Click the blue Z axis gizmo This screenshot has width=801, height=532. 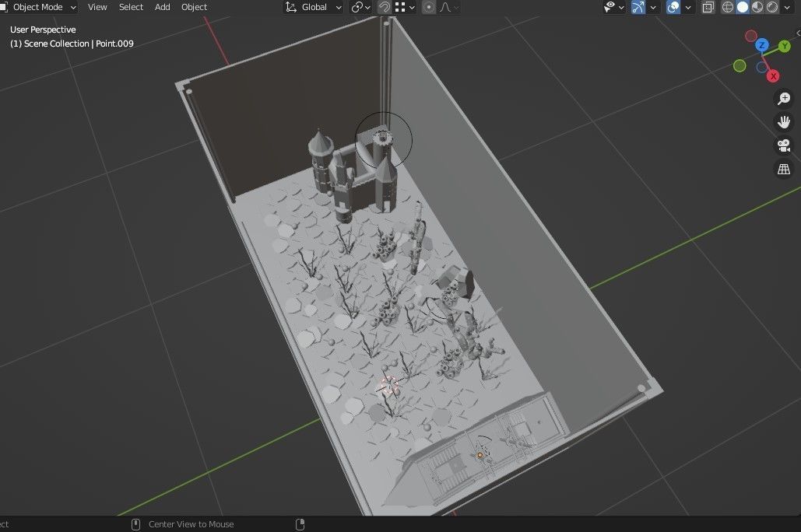pos(761,45)
